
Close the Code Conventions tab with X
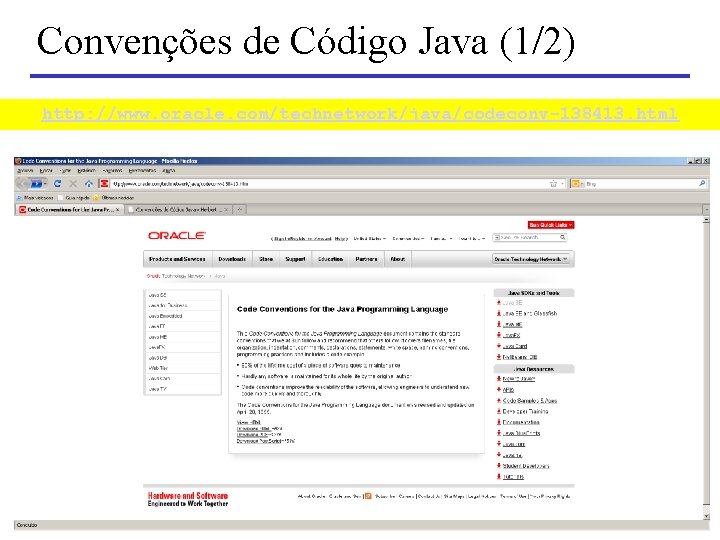pos(118,209)
